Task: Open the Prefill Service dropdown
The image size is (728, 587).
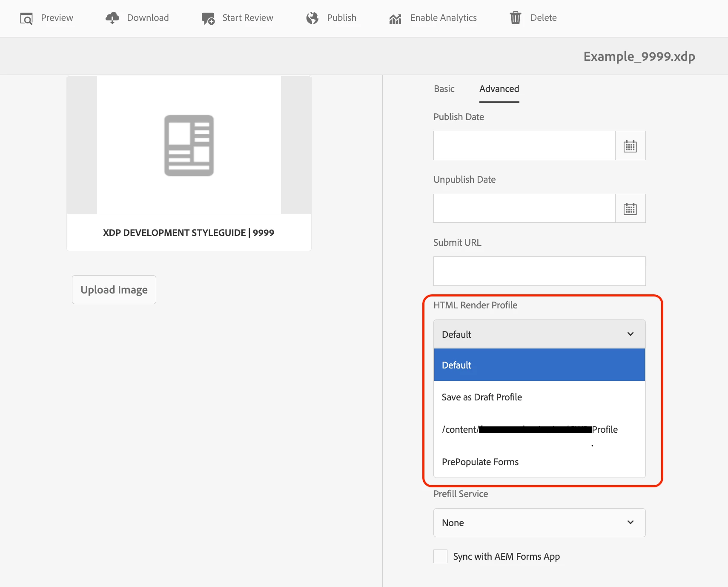Action: tap(539, 523)
